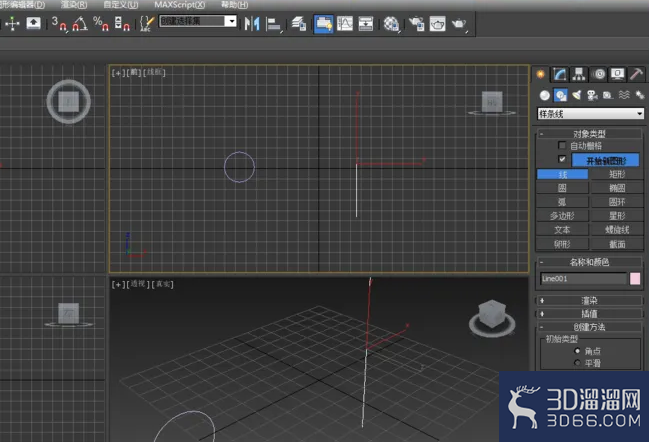Click the Line001 name field
The height and width of the screenshot is (442, 649).
[584, 279]
